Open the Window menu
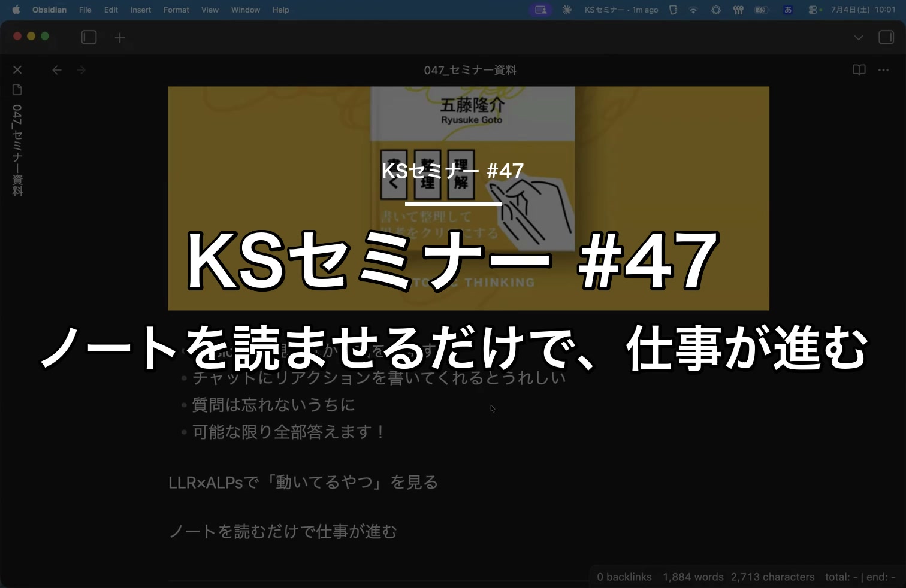Viewport: 906px width, 588px height. [x=246, y=10]
